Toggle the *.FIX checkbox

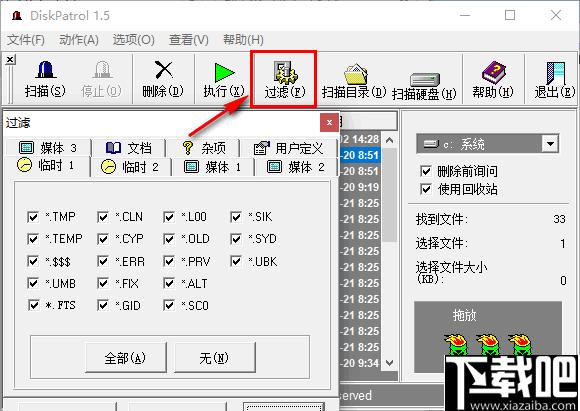(x=102, y=283)
